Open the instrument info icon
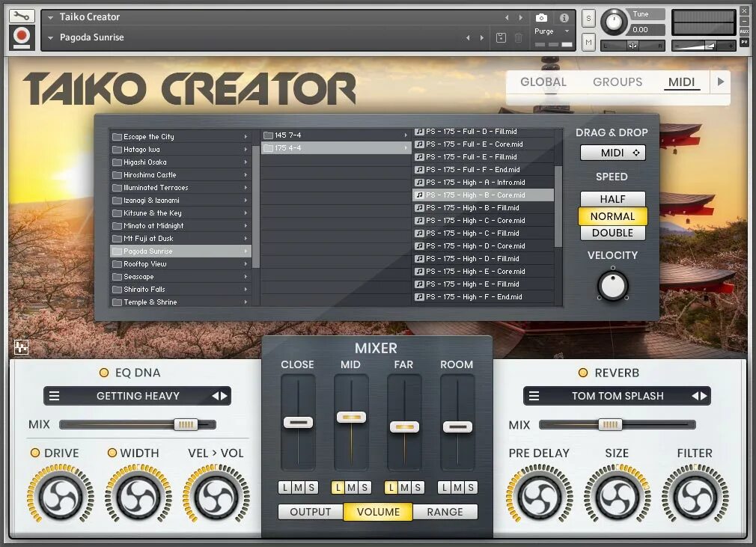The width and height of the screenshot is (756, 547). (x=564, y=18)
